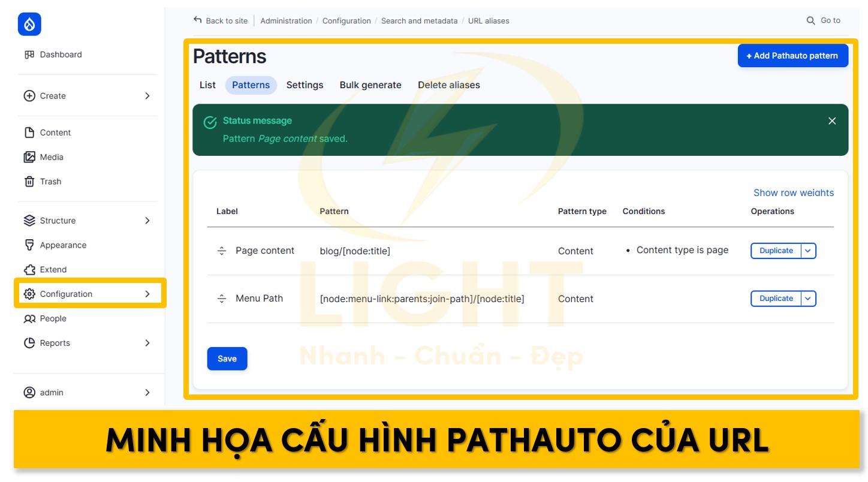
Task: Click Show row weights link
Action: tap(794, 192)
